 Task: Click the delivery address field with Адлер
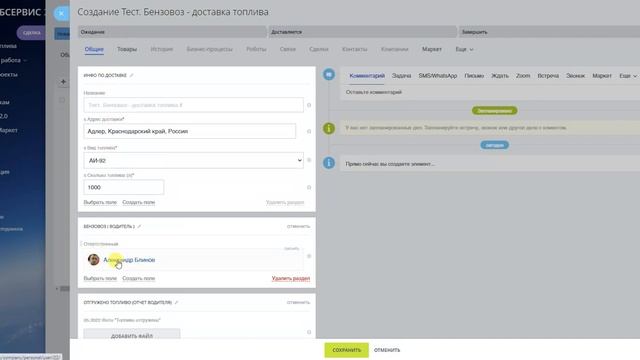(x=190, y=131)
